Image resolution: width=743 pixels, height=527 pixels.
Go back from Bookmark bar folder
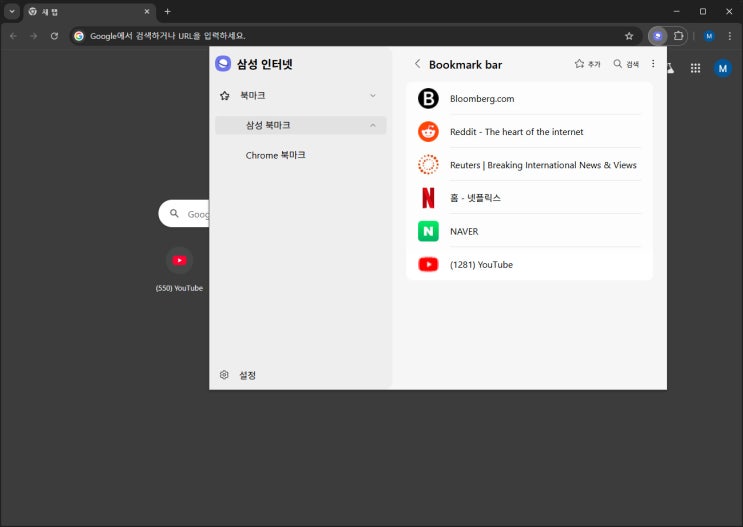point(417,64)
